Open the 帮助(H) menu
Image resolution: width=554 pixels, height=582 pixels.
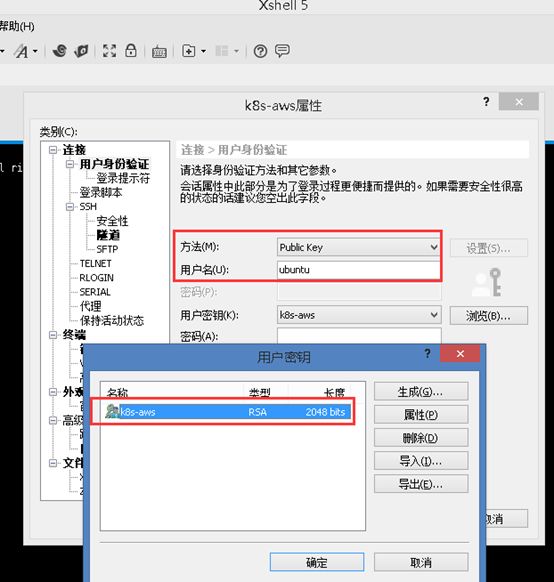(17, 26)
